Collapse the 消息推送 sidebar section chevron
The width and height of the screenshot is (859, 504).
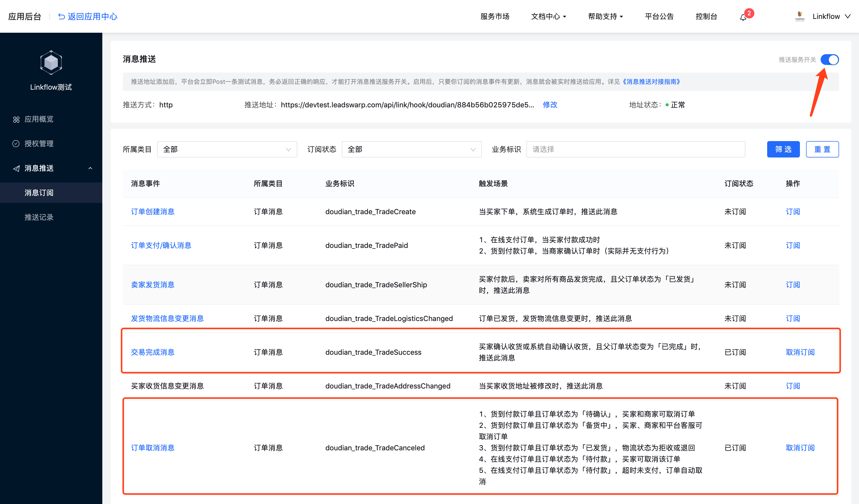click(90, 168)
